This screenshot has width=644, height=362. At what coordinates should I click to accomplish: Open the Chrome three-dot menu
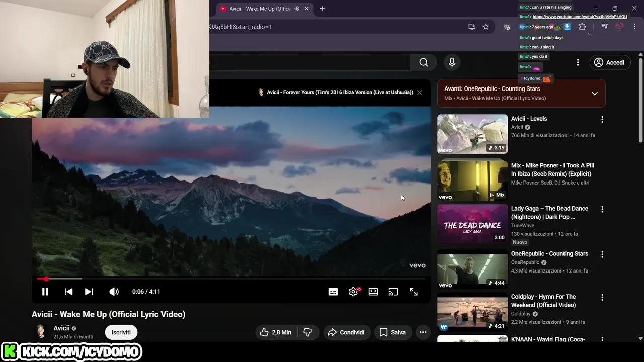pyautogui.click(x=635, y=27)
